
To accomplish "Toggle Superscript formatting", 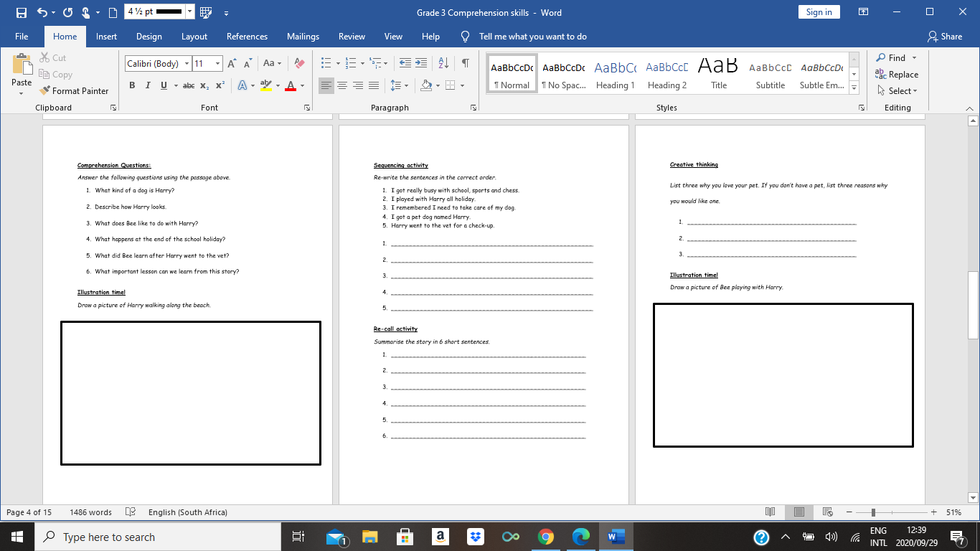I will (x=220, y=85).
